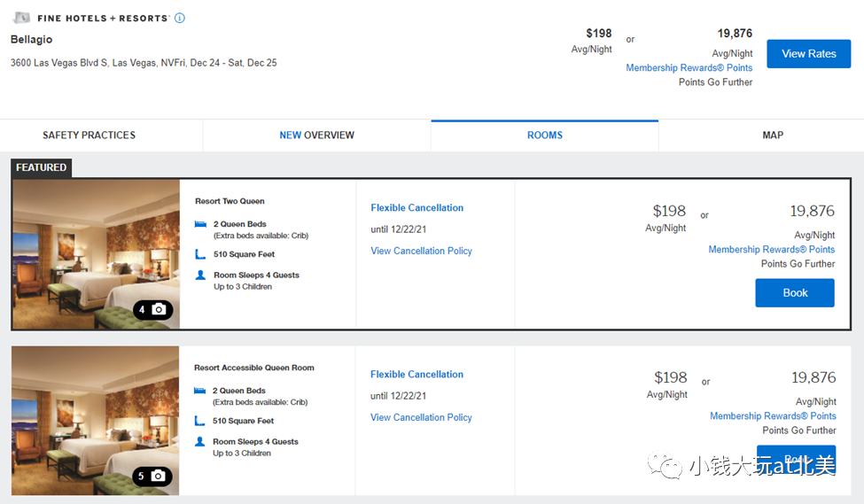Open Membership Rewards Points link in header
Image resolution: width=864 pixels, height=504 pixels.
[689, 68]
